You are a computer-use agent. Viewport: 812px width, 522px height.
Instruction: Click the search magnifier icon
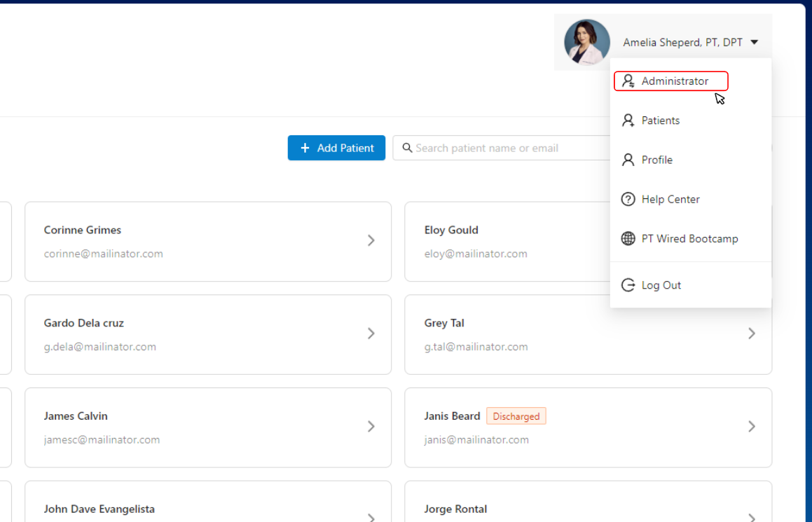click(407, 148)
